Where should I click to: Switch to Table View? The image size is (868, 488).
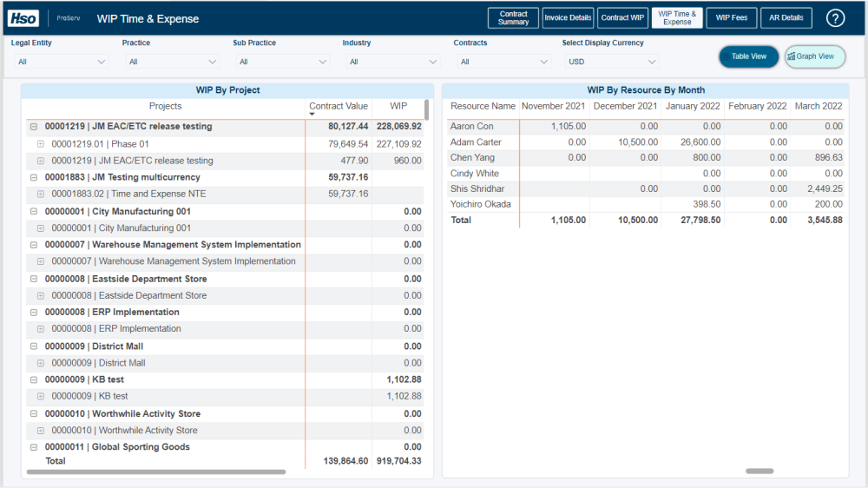[748, 56]
